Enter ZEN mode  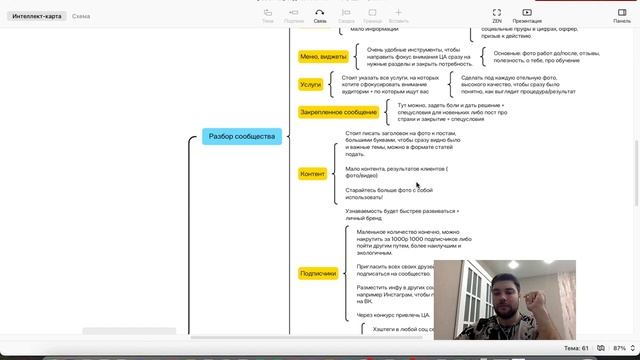click(x=497, y=16)
